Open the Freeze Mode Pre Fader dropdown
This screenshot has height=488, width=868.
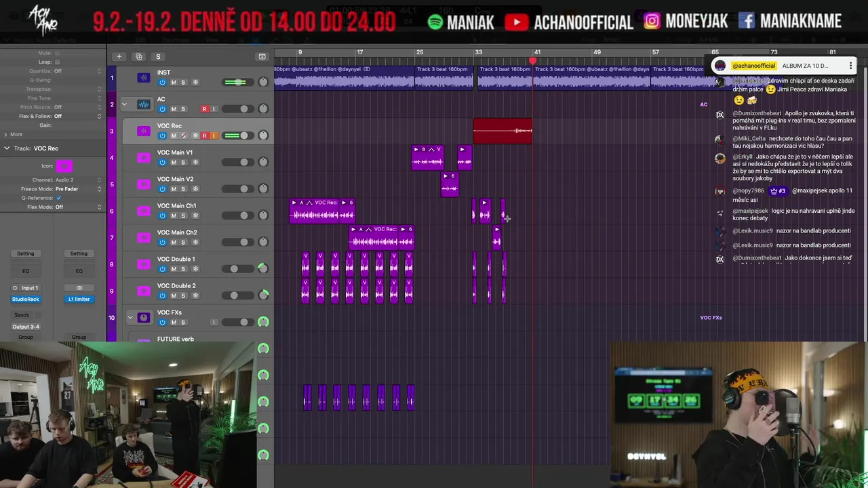click(x=78, y=189)
